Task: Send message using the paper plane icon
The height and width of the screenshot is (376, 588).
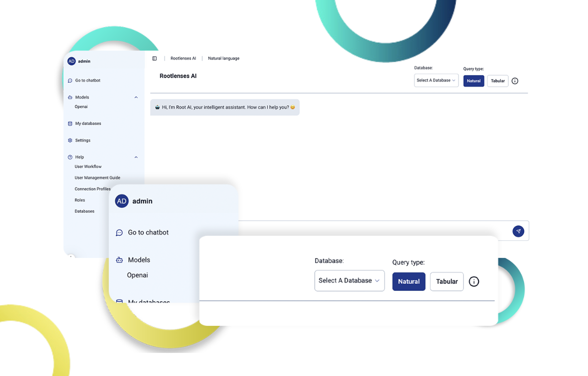Action: (518, 231)
